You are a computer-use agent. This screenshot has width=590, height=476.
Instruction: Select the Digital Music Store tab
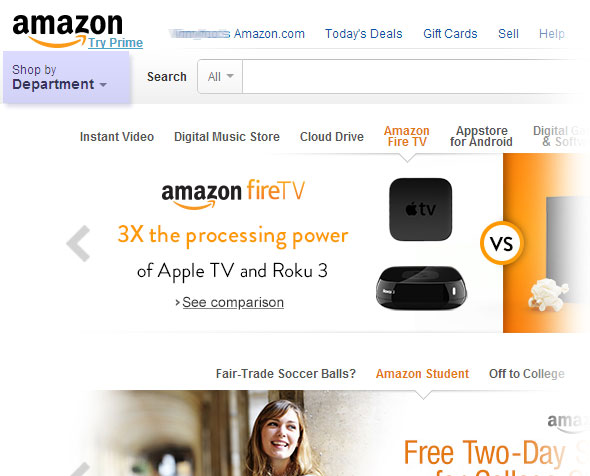227,137
